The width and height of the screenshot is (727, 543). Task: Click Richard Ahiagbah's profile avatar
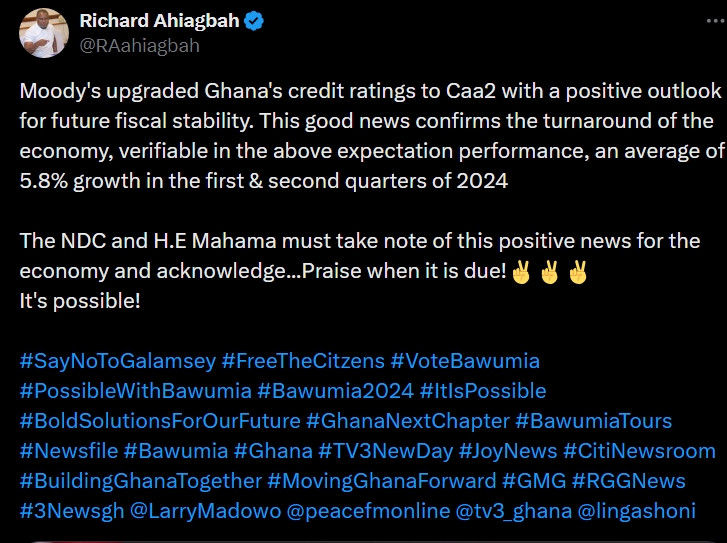click(x=43, y=31)
